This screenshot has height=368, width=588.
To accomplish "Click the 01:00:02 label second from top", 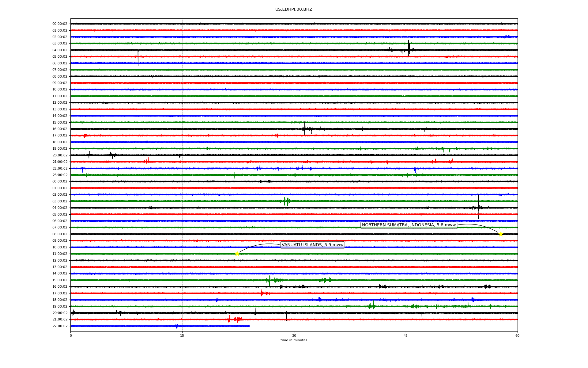I will tap(60, 30).
